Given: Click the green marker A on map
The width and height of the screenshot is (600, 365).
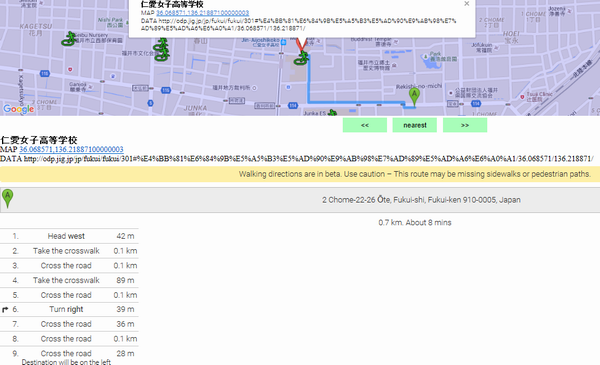Looking at the screenshot, I should [414, 96].
